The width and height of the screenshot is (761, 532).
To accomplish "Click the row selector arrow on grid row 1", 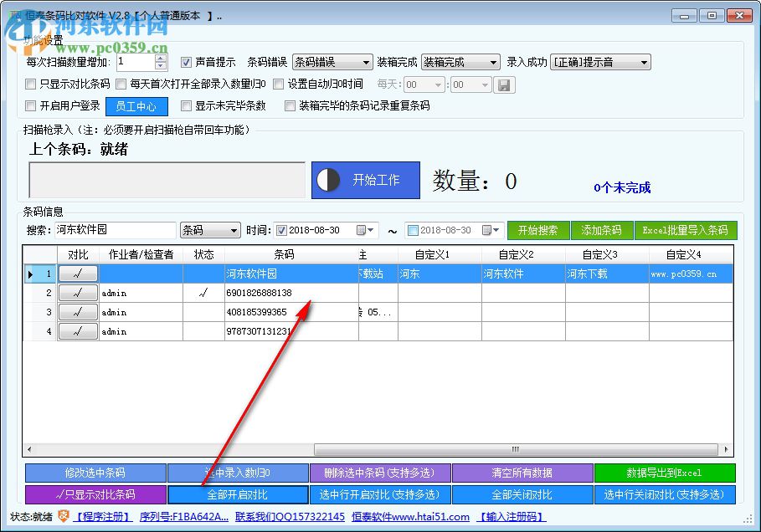I will pos(31,273).
